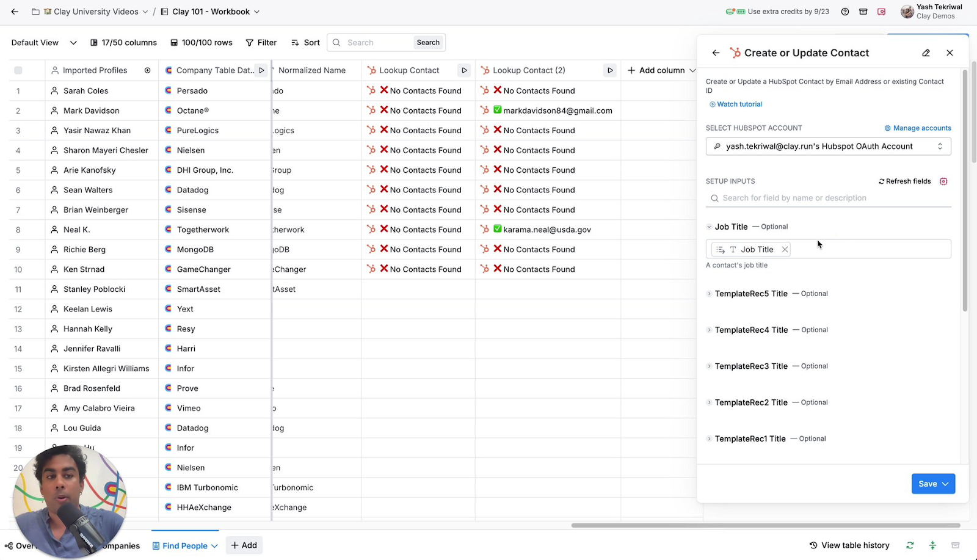
Task: Select the Stanley Poblocki cell
Action: coord(102,289)
